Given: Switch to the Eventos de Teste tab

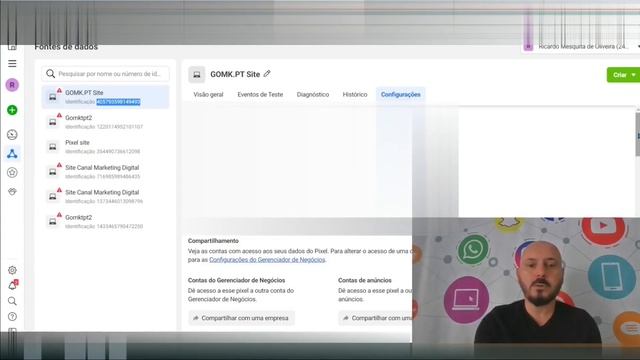Looking at the screenshot, I should pyautogui.click(x=260, y=94).
